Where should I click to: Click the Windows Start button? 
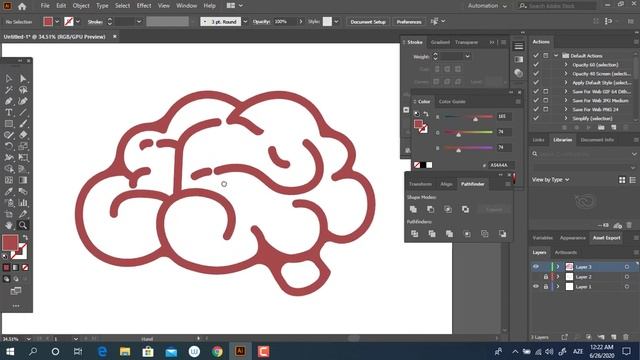pos(10,351)
